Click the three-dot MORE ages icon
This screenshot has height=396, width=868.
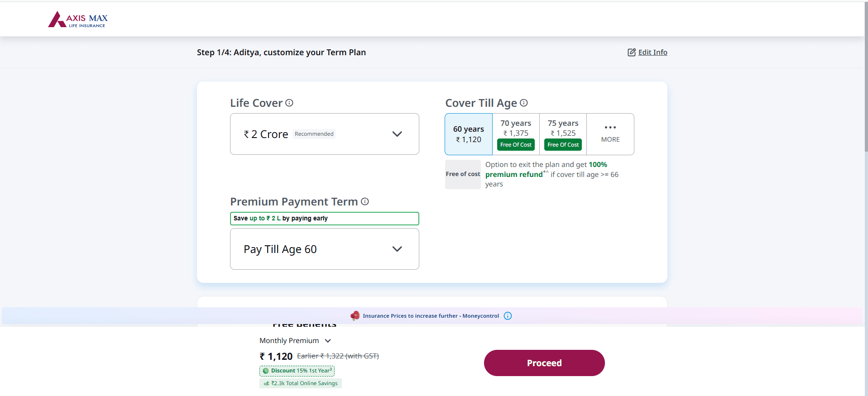click(610, 128)
